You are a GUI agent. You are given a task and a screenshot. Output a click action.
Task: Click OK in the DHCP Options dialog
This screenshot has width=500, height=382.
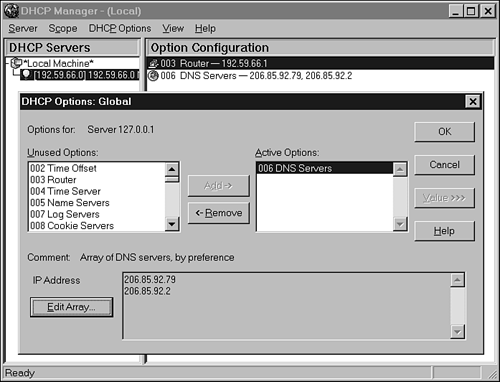(444, 132)
